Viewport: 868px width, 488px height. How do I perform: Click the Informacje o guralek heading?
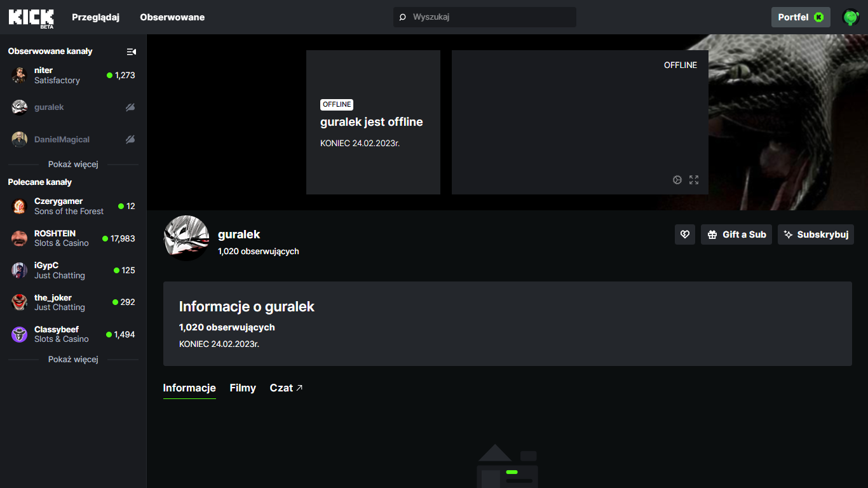click(247, 306)
